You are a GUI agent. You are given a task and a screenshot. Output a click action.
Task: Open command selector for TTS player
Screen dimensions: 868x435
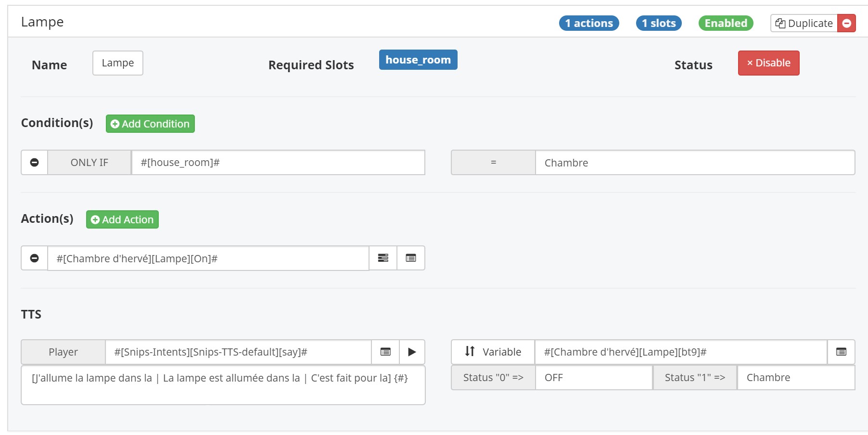(x=385, y=352)
